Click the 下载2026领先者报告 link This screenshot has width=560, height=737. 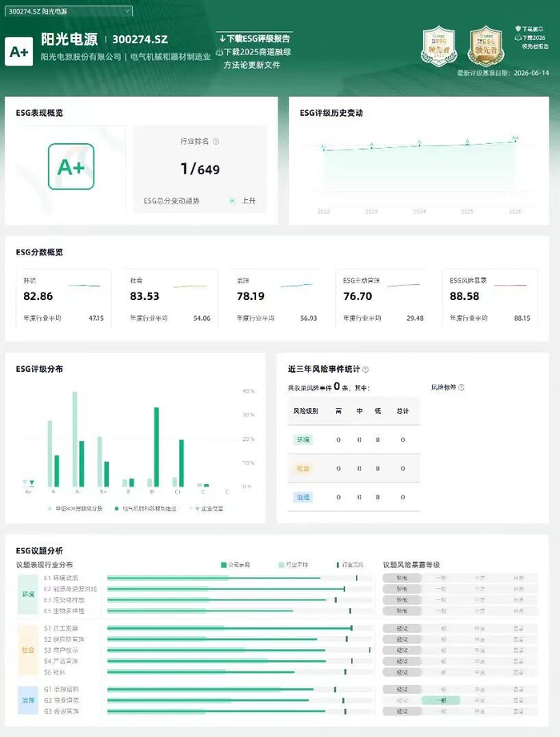[x=532, y=42]
